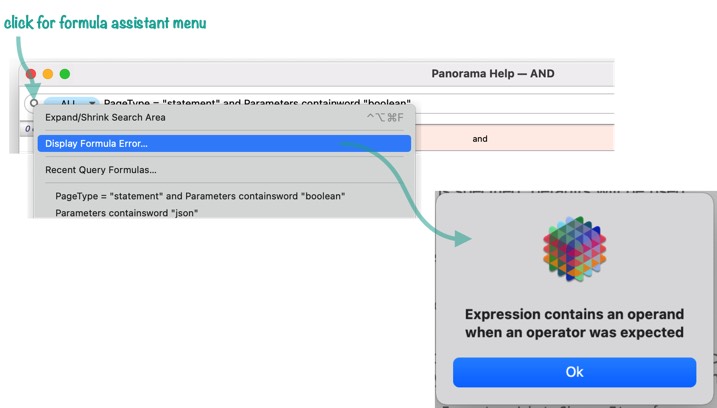Open the formula assistant menu circle icon
Screen dimensions: 717x408
[x=34, y=103]
